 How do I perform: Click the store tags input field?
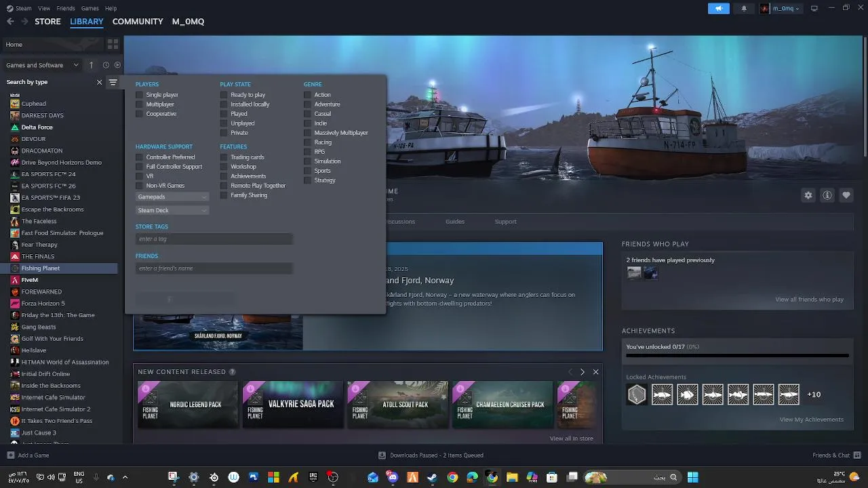pos(214,239)
